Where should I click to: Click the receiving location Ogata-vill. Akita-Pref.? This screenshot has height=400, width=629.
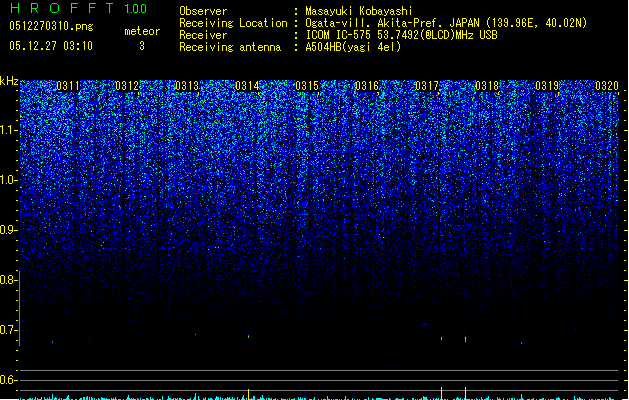click(x=373, y=23)
